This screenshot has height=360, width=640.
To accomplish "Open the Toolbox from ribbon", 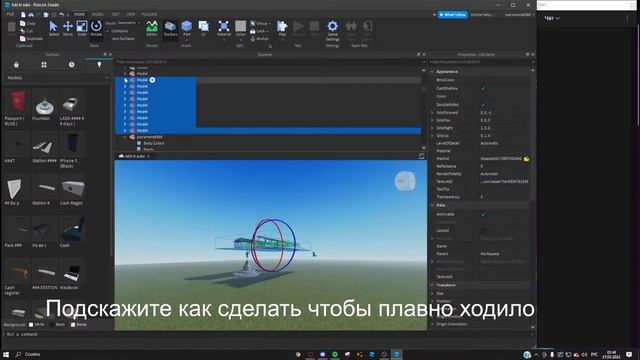I will pos(170,29).
